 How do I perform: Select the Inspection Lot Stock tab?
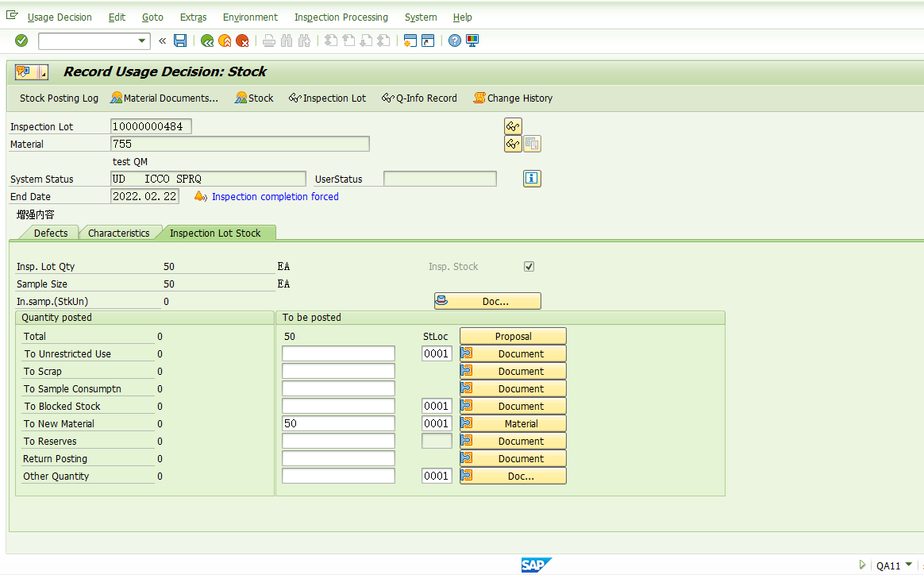click(215, 233)
